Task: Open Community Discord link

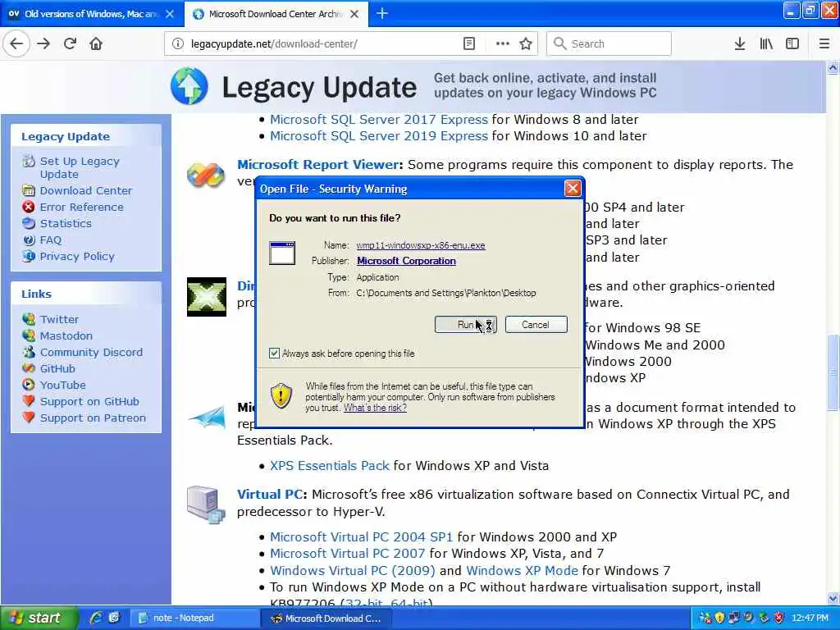Action: pyautogui.click(x=91, y=352)
